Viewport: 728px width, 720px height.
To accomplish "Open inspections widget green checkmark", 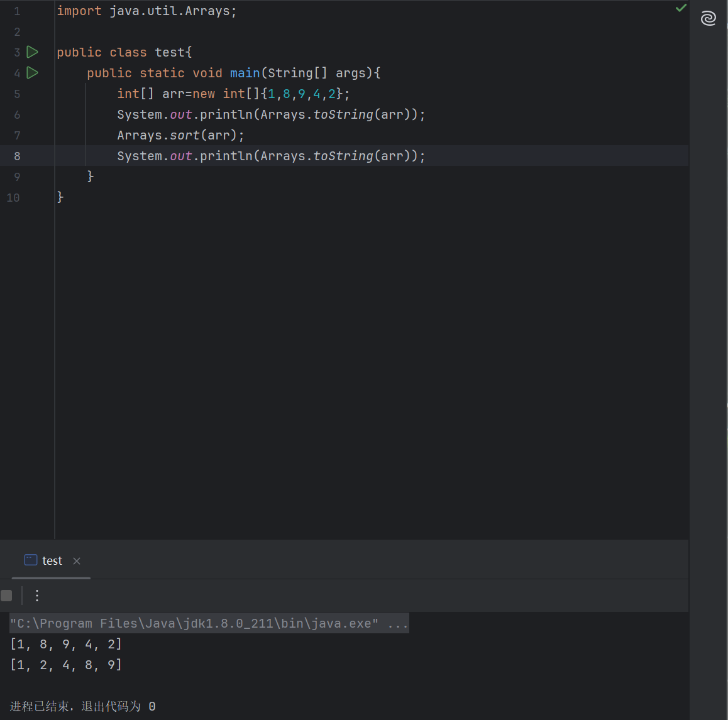I will click(x=680, y=8).
